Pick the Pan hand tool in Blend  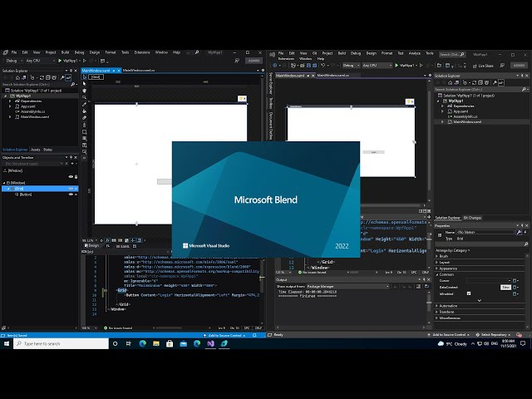tap(85, 91)
